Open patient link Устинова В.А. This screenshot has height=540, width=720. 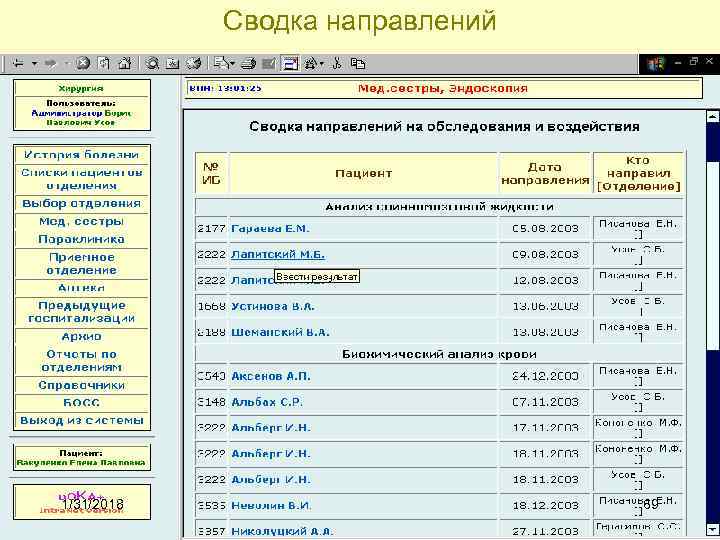point(273,306)
